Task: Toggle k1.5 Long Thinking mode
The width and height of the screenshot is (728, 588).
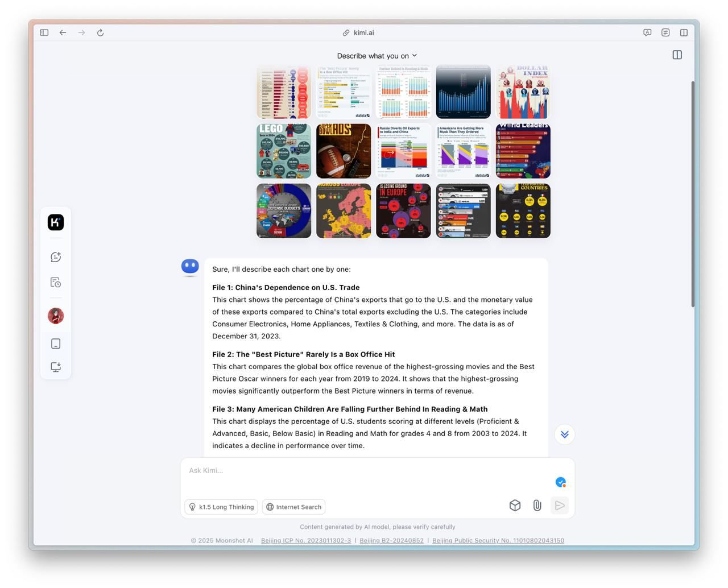Action: tap(221, 507)
